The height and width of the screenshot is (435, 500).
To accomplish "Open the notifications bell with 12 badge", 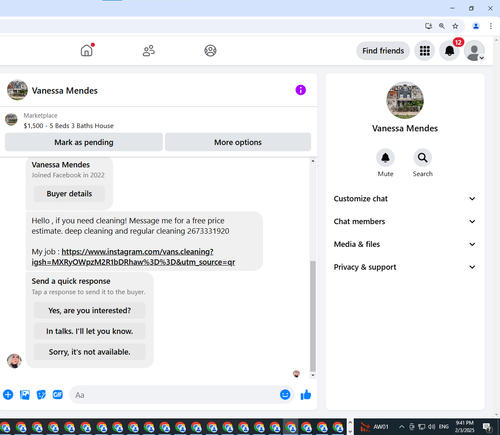I will (449, 51).
